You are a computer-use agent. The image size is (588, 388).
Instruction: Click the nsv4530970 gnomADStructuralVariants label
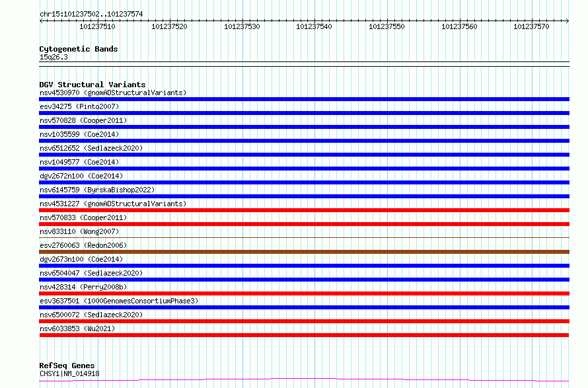[113, 93]
